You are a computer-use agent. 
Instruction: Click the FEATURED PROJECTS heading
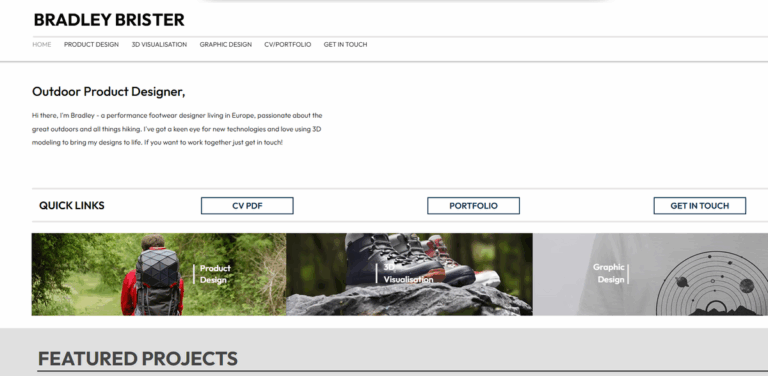tap(138, 359)
